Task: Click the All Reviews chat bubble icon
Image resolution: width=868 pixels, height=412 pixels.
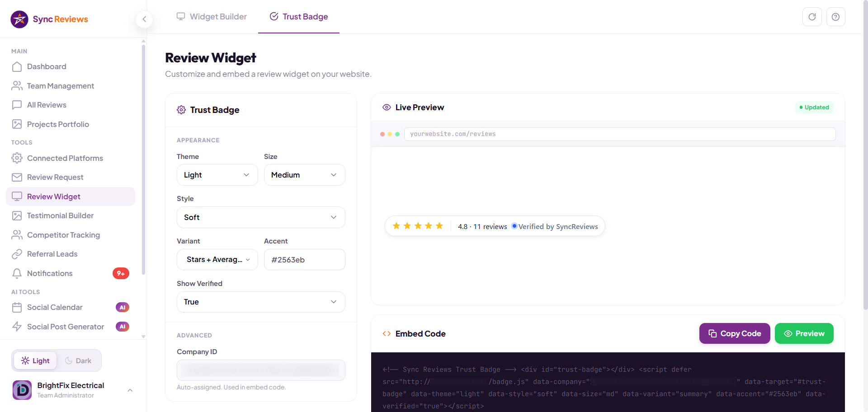Action: point(17,105)
